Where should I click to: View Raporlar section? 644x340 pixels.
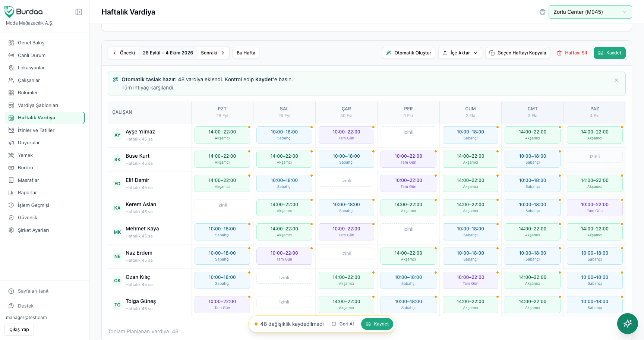click(45, 193)
